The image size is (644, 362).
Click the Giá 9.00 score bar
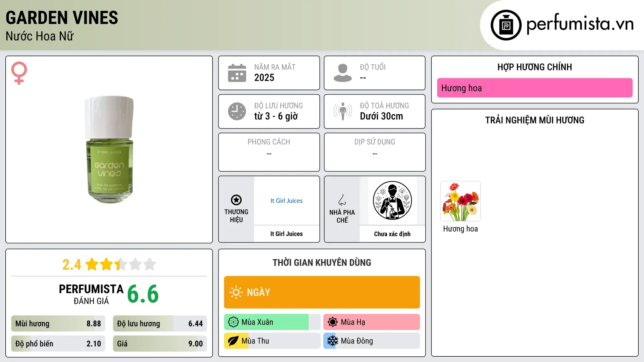pos(160,344)
